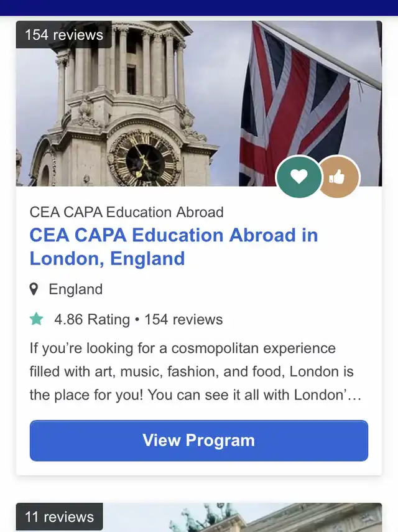This screenshot has width=398, height=532.
Task: Click the '11 reviews' badge on the next card
Action: click(x=59, y=517)
